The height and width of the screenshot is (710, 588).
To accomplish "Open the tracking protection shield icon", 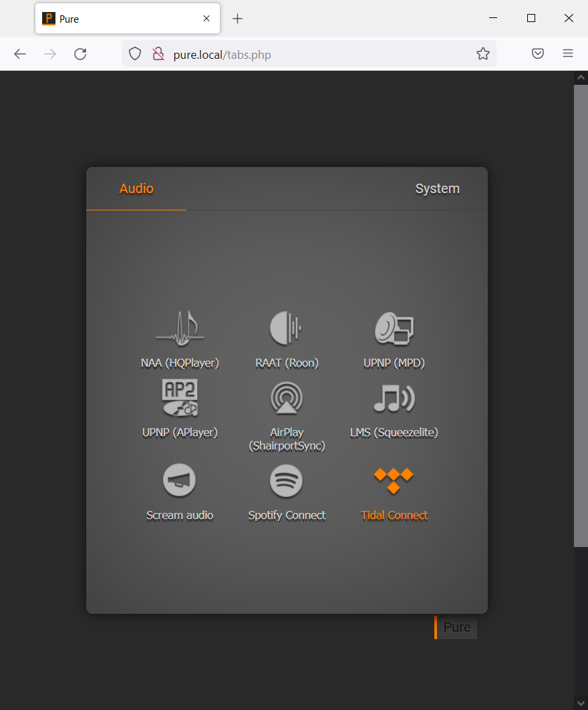I will tap(135, 54).
